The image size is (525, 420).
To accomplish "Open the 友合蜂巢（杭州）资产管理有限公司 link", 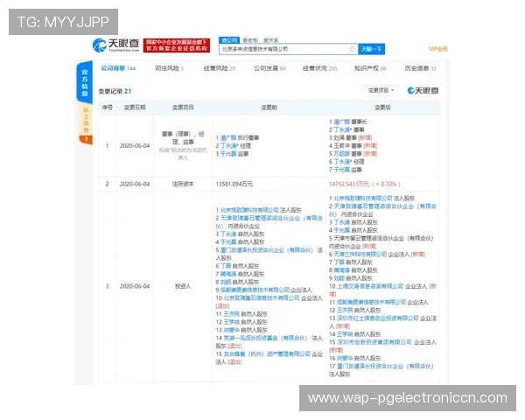I will pyautogui.click(x=267, y=354).
